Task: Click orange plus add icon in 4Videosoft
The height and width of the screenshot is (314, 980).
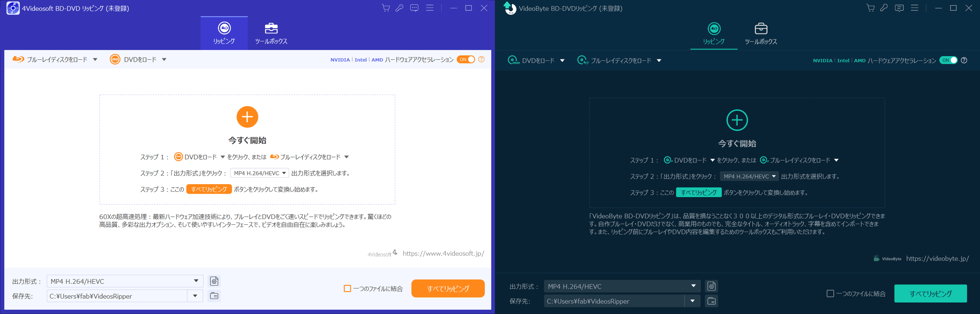Action: tap(247, 117)
